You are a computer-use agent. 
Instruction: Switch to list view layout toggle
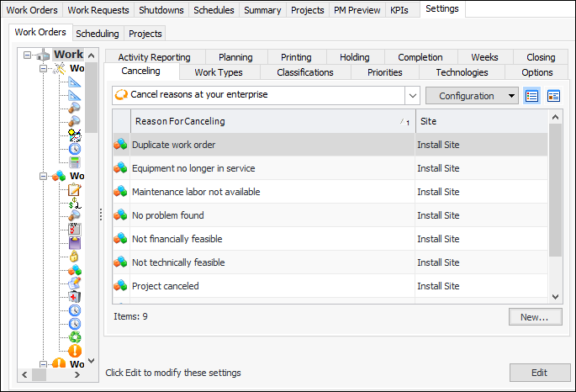pos(531,96)
